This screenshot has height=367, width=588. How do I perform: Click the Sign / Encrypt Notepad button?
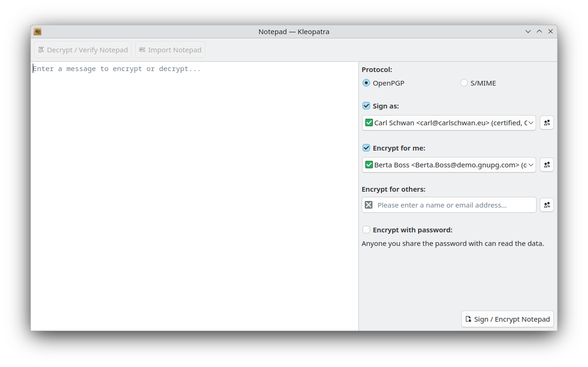(508, 319)
